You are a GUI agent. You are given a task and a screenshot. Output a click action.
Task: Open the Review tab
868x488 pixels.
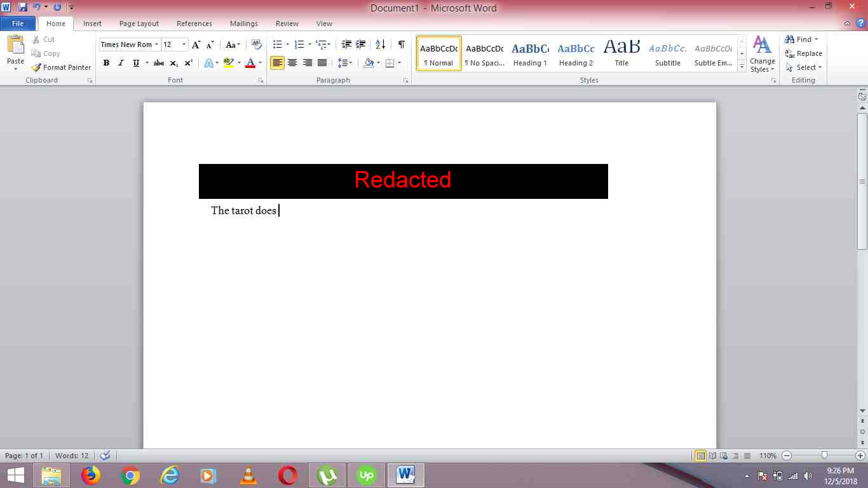[287, 24]
